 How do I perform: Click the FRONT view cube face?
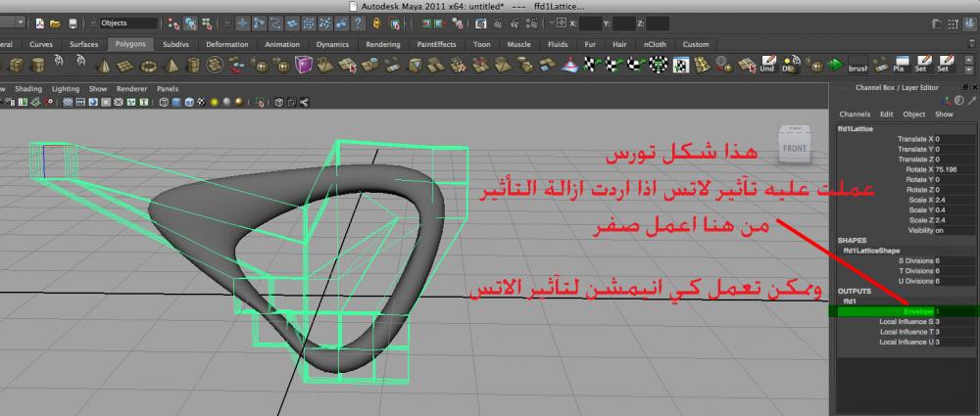(795, 150)
